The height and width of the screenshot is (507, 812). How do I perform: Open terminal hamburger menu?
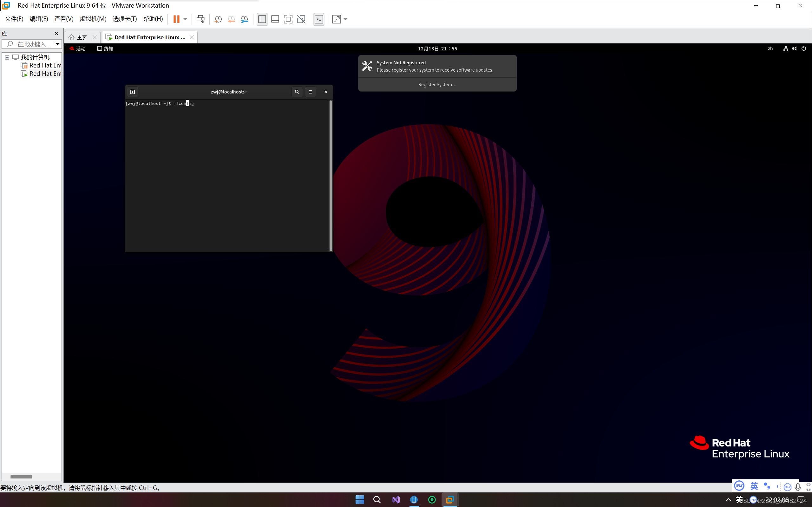tap(311, 92)
